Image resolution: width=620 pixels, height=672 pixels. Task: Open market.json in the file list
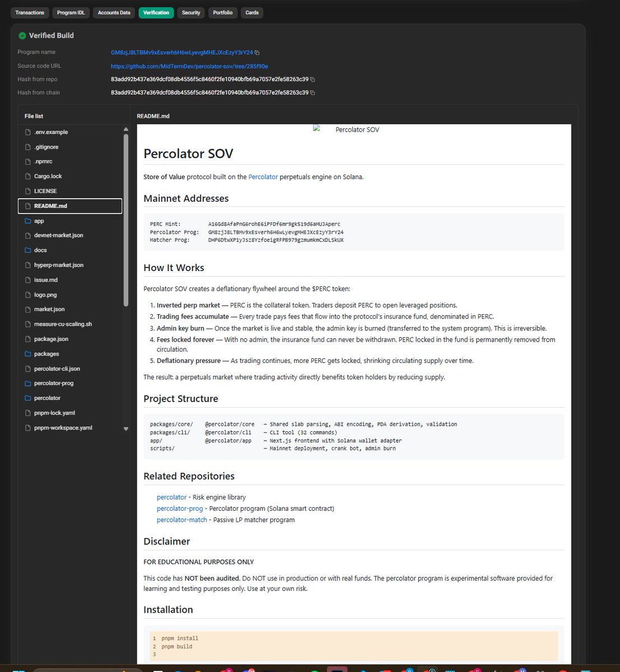coord(49,309)
